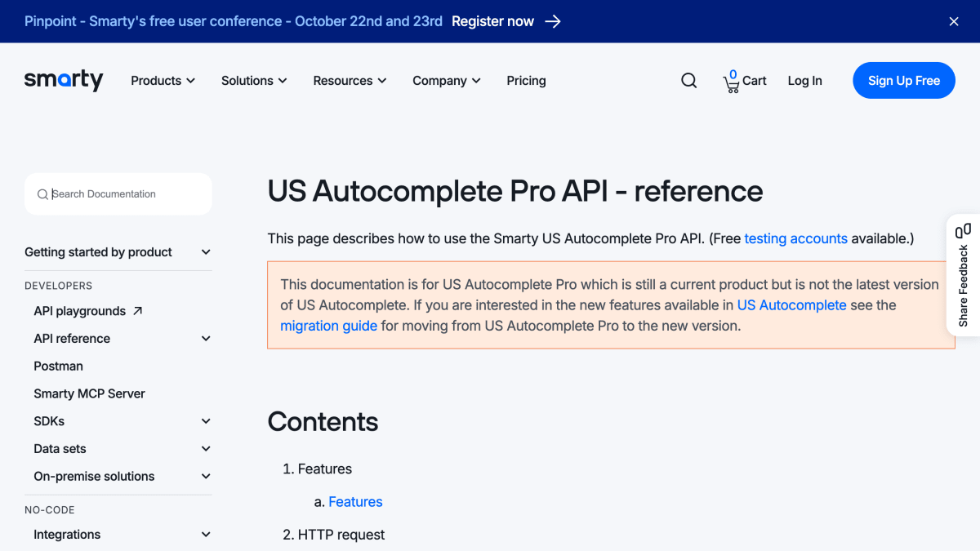
Task: Open the Products menu
Action: click(163, 81)
